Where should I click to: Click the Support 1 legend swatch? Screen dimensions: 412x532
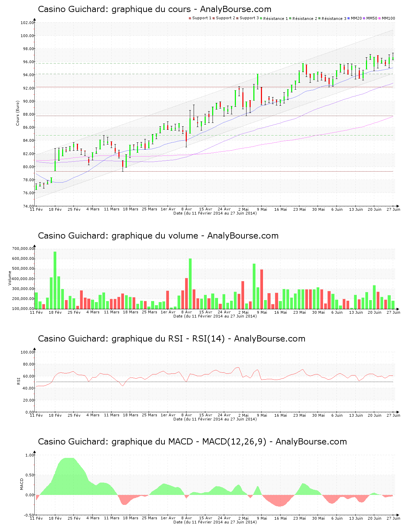click(190, 18)
